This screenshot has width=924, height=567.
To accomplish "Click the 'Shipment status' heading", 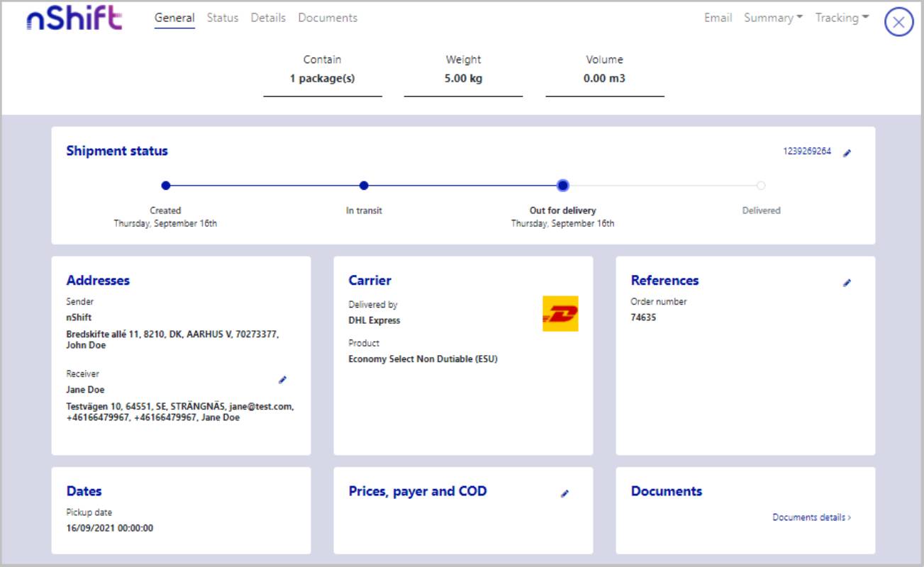I will click(x=117, y=151).
